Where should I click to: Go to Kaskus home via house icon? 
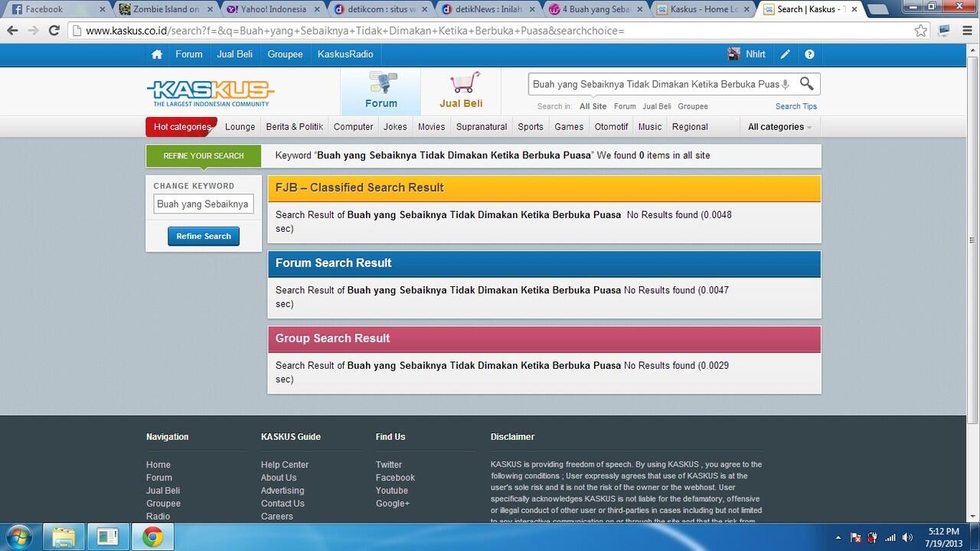157,54
